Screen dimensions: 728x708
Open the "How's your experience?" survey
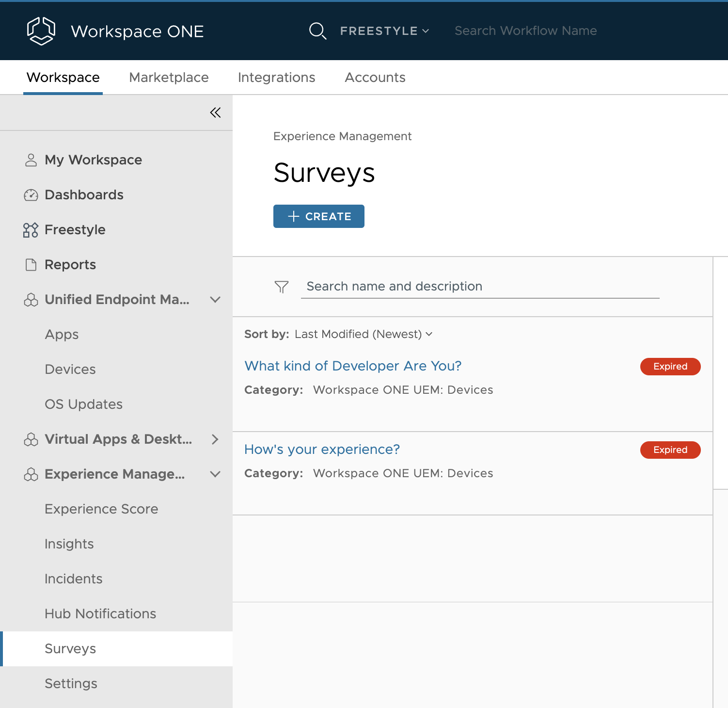click(x=322, y=450)
